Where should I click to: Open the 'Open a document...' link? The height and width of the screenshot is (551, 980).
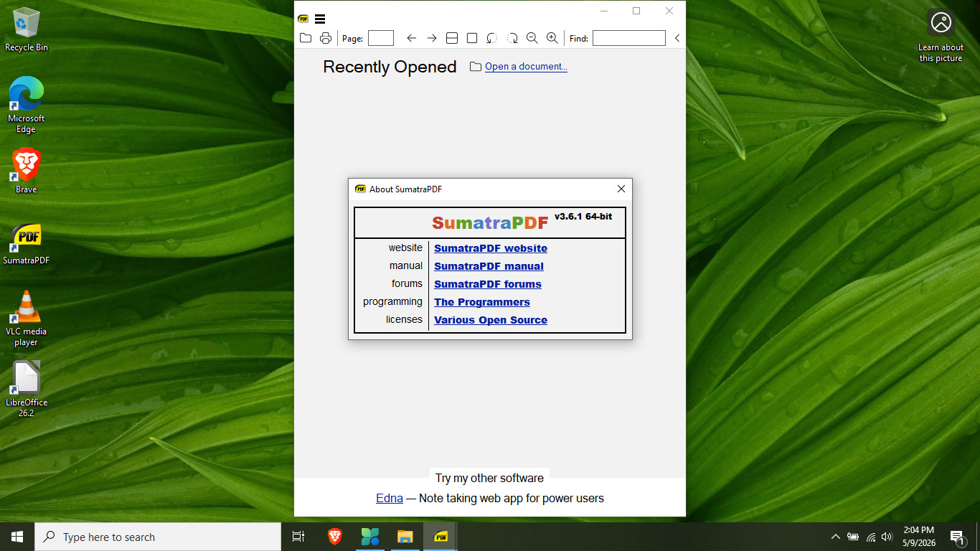pyautogui.click(x=526, y=67)
